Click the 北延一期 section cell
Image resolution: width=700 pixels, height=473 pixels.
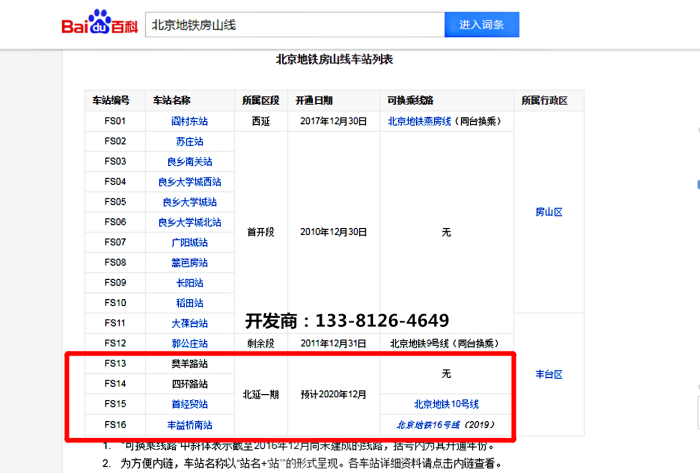pos(261,394)
